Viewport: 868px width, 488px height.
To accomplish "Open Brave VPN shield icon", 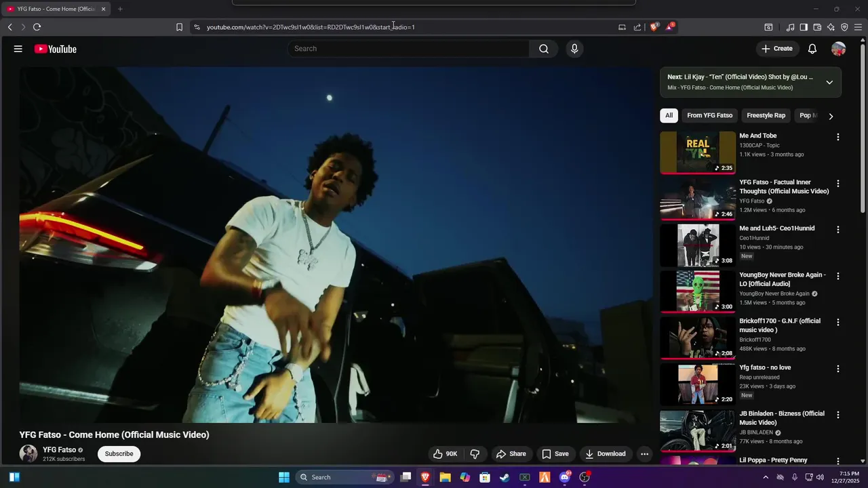I will pos(844,27).
